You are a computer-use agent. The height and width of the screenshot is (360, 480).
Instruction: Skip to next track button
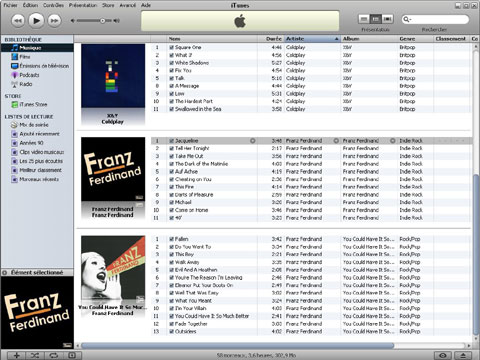coord(54,21)
